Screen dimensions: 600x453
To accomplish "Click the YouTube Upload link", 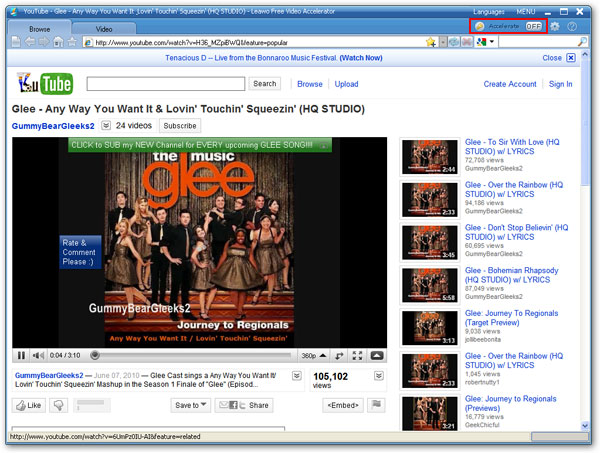I will point(346,84).
